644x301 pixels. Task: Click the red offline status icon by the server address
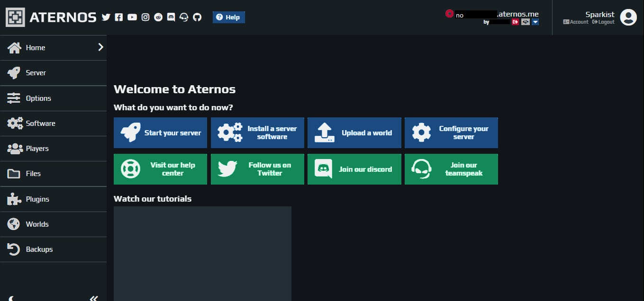[449, 14]
